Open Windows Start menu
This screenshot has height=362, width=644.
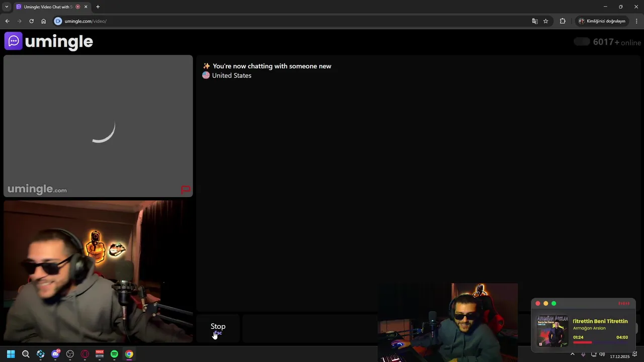tap(11, 354)
